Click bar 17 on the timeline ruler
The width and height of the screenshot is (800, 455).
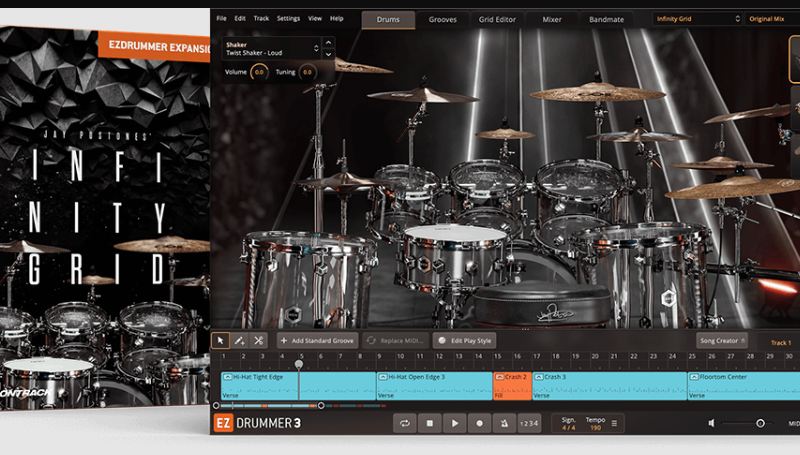537,356
